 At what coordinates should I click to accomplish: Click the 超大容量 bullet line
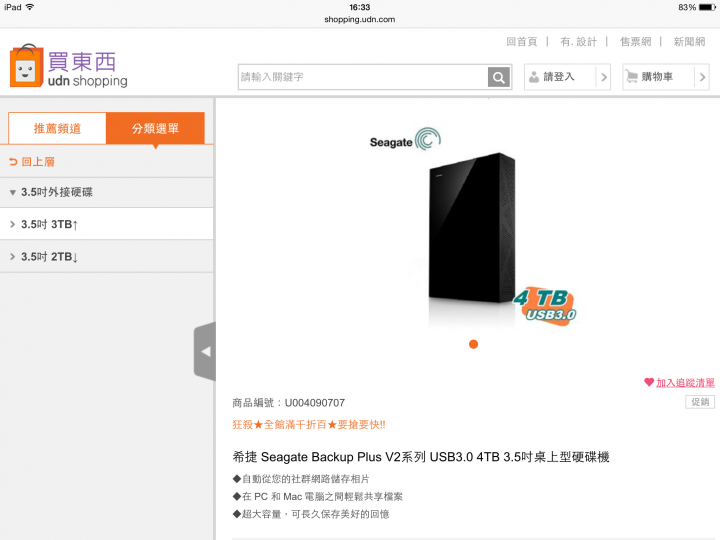tap(311, 514)
